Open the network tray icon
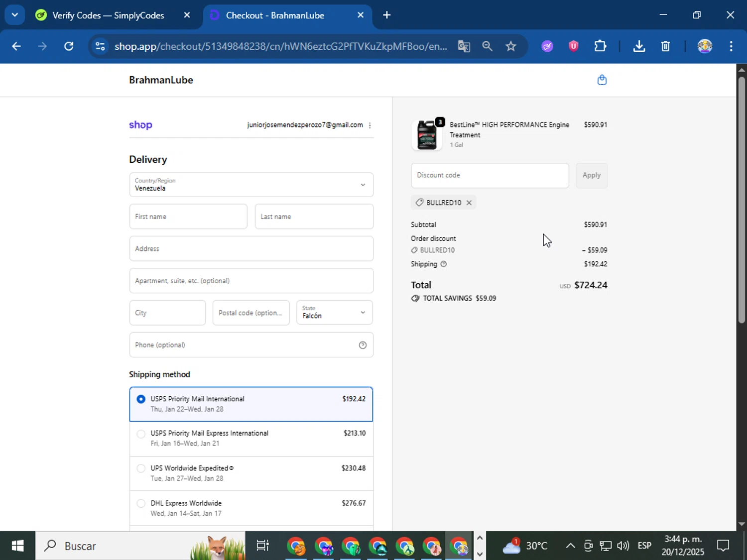 [x=605, y=546]
